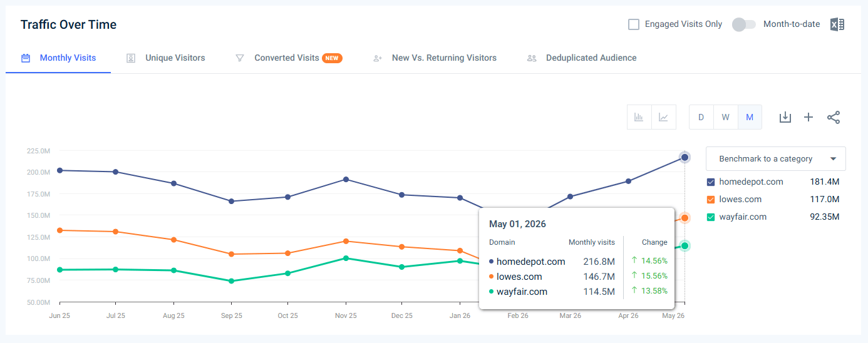Download the chart image
The height and width of the screenshot is (343, 868).
click(x=785, y=117)
